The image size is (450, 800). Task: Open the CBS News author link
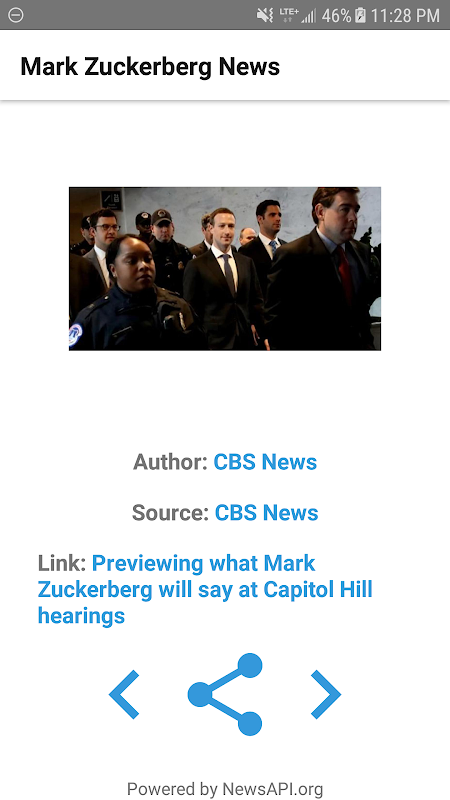(265, 462)
